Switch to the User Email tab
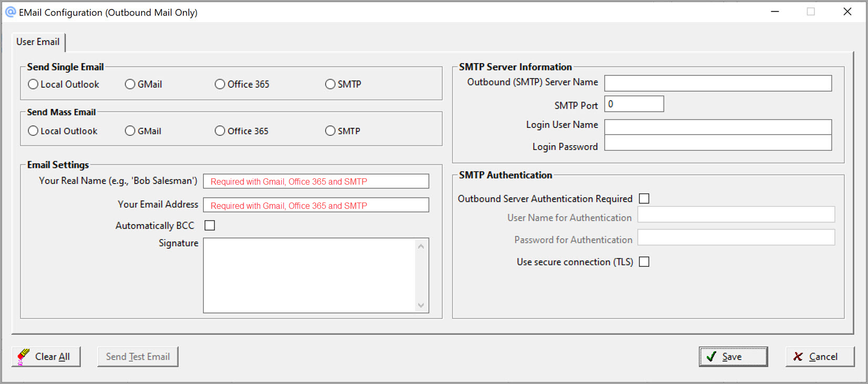 coord(38,42)
